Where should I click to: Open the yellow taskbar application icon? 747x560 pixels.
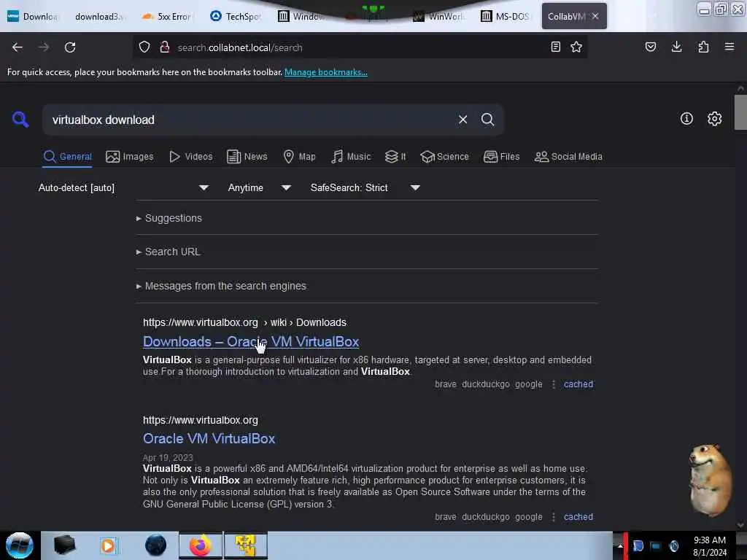click(x=246, y=545)
